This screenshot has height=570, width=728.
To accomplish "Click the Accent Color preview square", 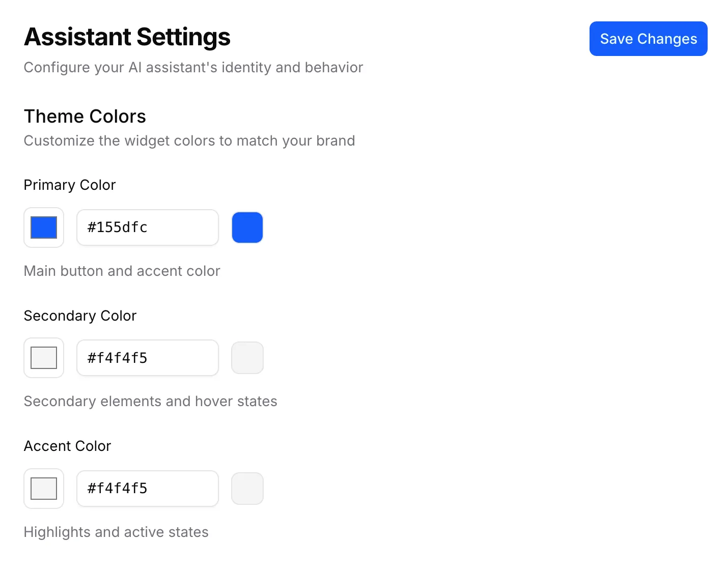I will click(247, 489).
